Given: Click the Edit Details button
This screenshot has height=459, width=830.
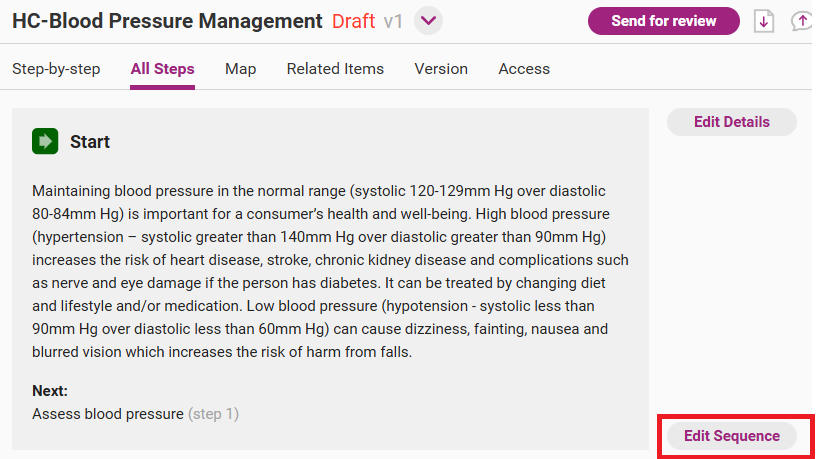Looking at the screenshot, I should [731, 122].
